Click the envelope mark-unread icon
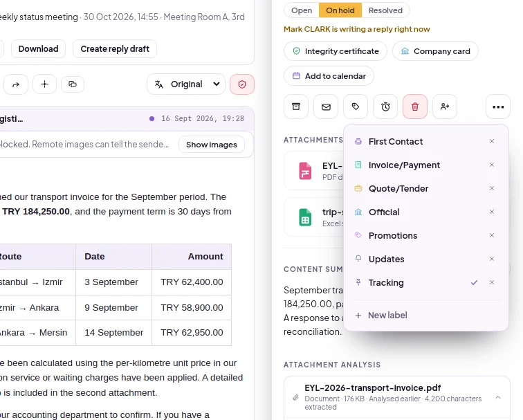This screenshot has height=420, width=523. click(x=326, y=107)
